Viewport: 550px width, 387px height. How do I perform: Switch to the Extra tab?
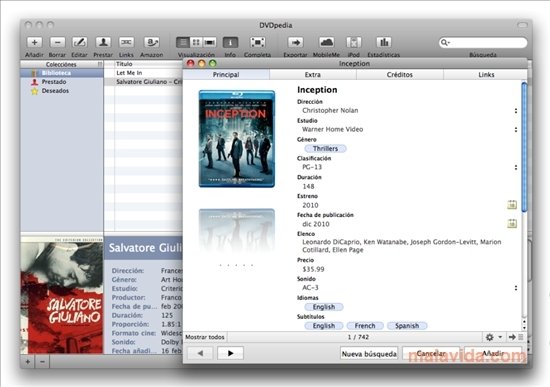(313, 75)
